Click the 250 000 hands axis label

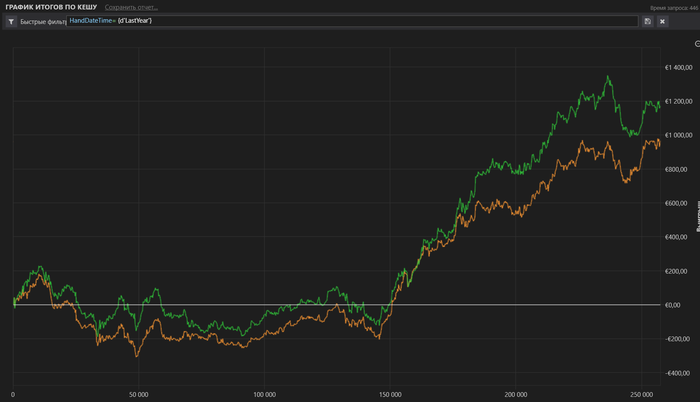[642, 395]
